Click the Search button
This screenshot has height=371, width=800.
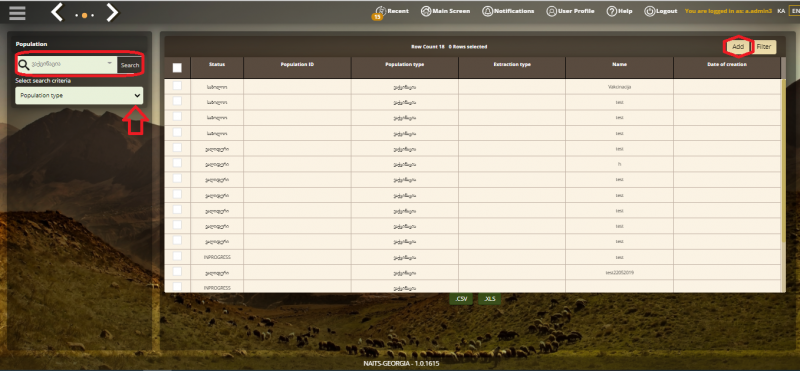click(x=130, y=65)
